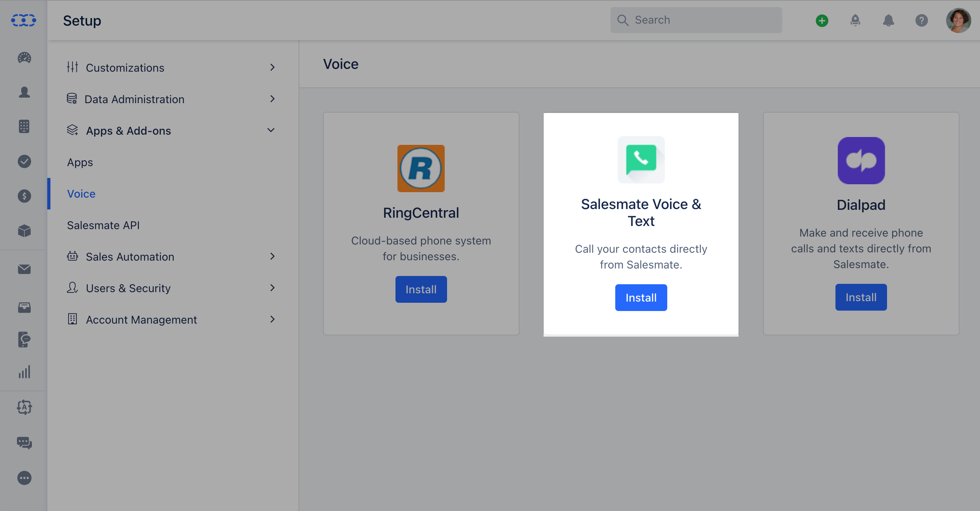Click 'Call your contacts directly from Salesmate.' text
Viewport: 980px width, 511px height.
coord(641,257)
